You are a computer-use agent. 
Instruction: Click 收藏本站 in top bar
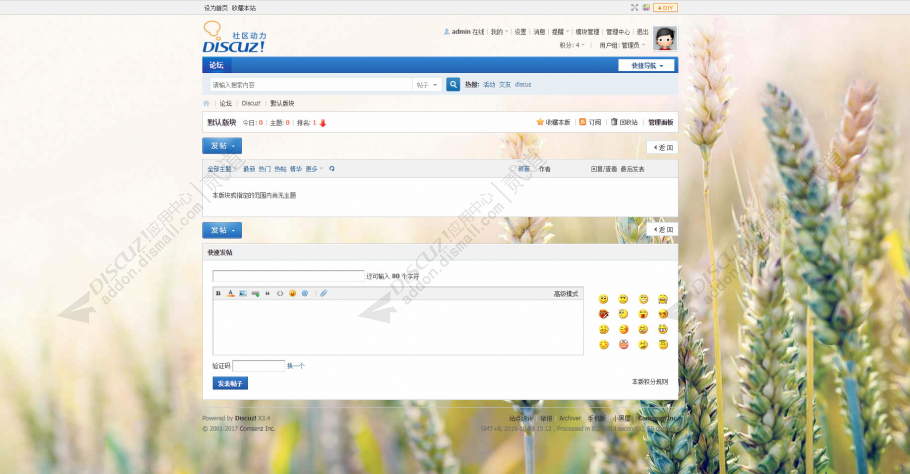coord(244,8)
